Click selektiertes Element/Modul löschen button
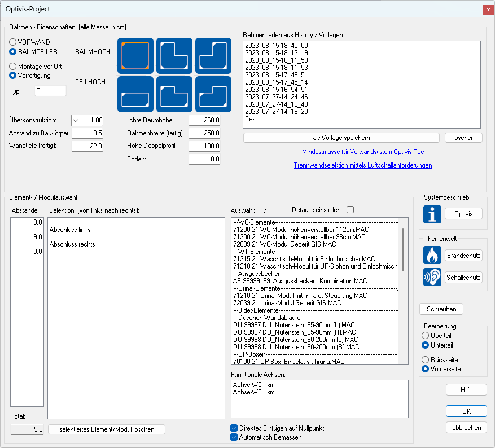 coord(107,429)
